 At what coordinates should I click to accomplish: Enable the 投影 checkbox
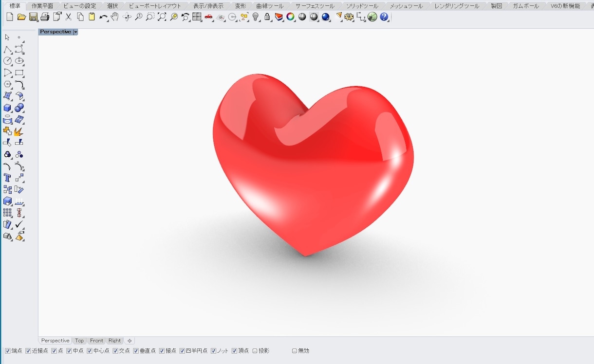click(255, 351)
